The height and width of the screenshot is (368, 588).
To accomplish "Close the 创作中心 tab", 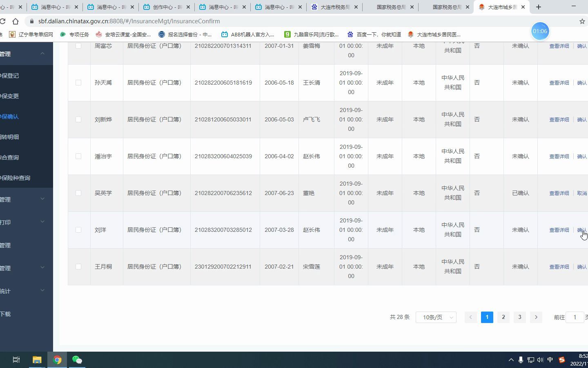I will (188, 7).
